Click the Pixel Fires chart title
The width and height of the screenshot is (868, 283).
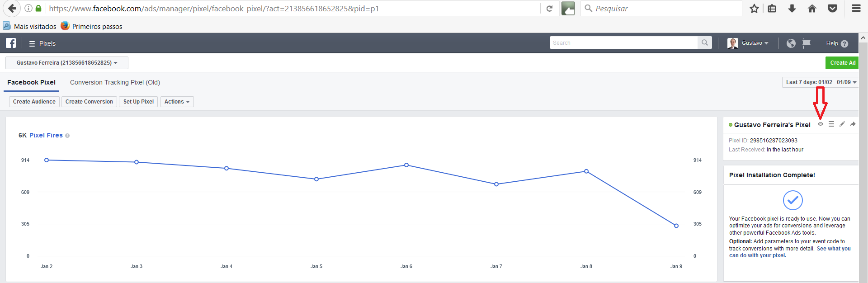[46, 135]
